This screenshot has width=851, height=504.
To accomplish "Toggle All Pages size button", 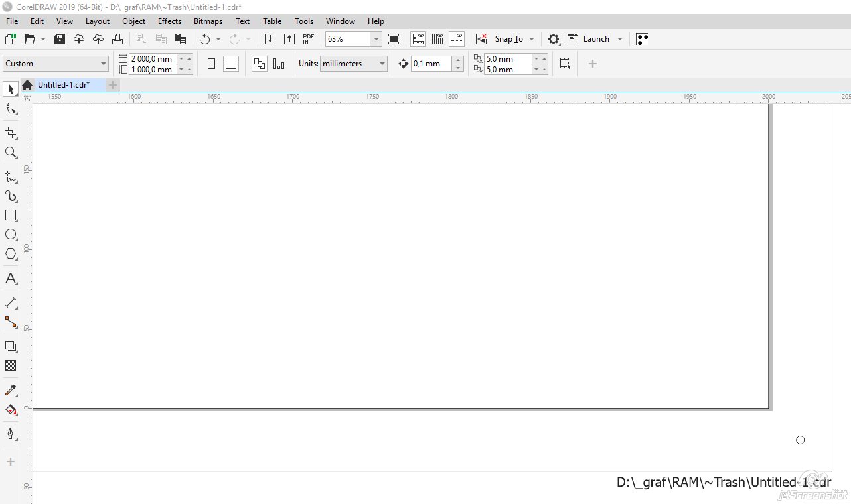I will click(x=260, y=64).
